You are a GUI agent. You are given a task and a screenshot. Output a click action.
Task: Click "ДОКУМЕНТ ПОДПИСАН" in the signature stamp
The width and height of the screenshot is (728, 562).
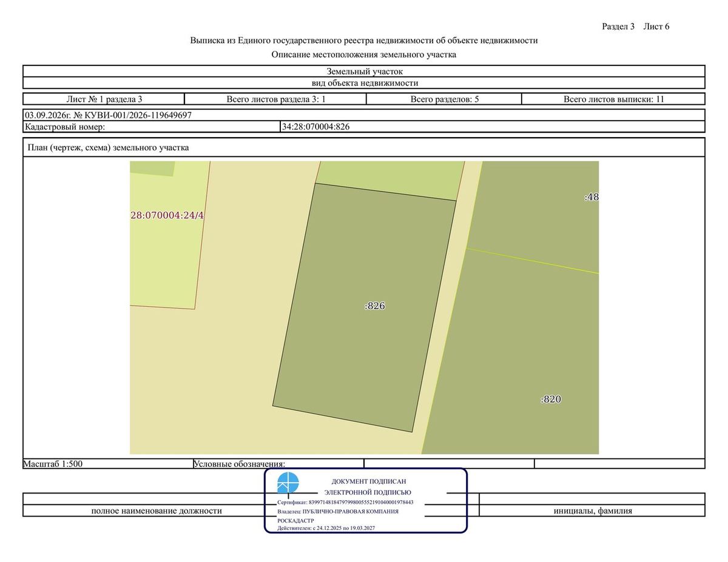[369, 481]
